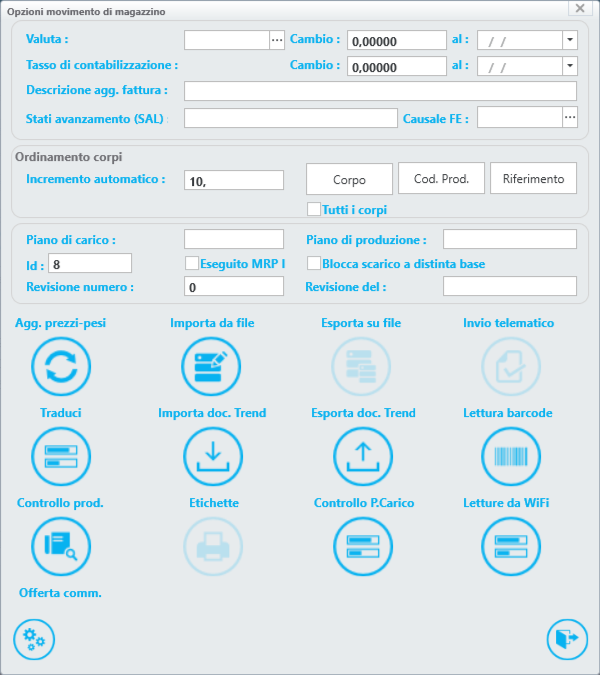This screenshot has width=600, height=675.
Task: Click the exit door icon at bottom right
Action: (567, 639)
